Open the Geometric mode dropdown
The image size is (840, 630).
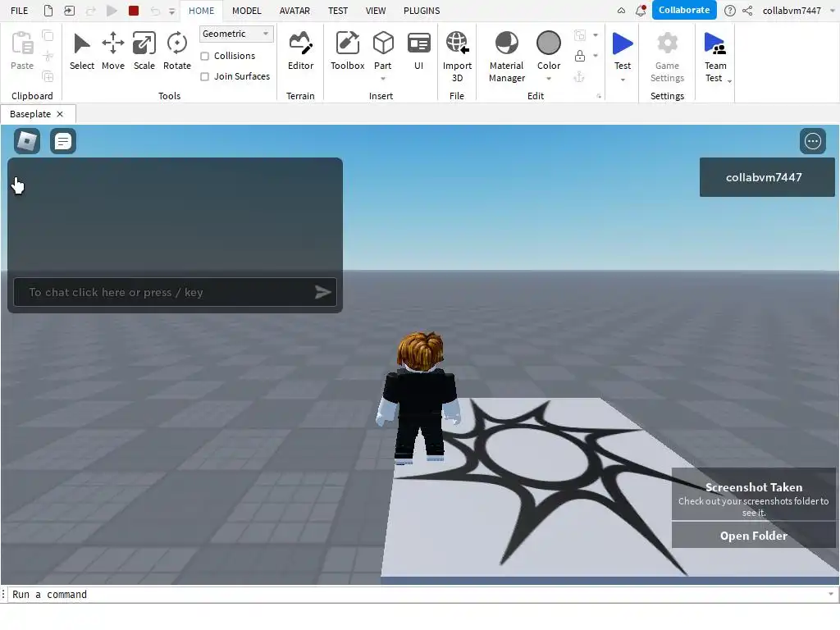(236, 34)
